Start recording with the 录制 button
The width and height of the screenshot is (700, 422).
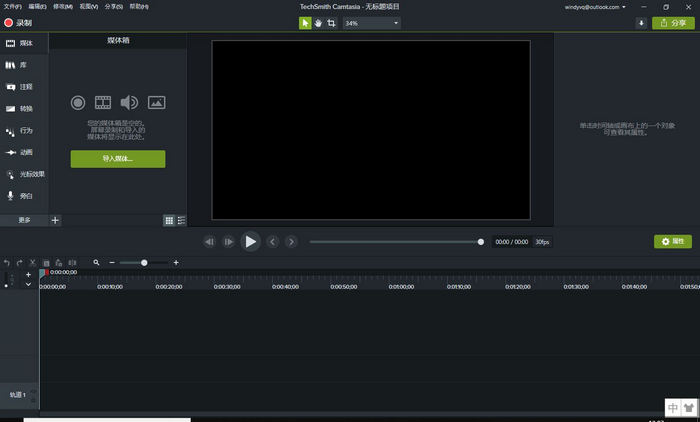point(18,22)
